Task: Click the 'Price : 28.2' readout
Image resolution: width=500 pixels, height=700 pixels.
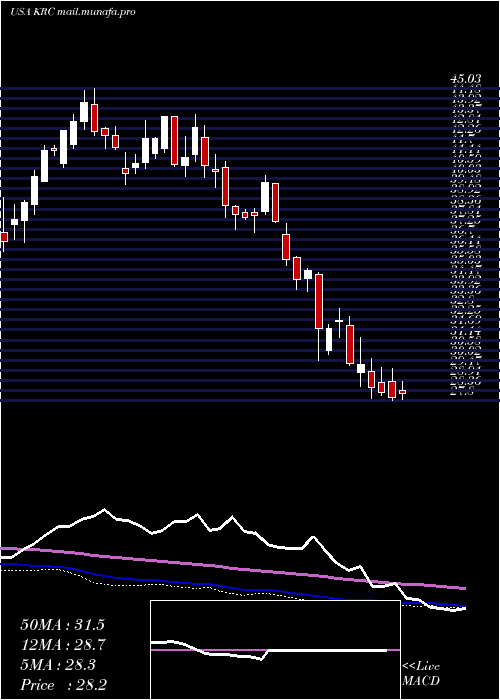Action: (62, 684)
